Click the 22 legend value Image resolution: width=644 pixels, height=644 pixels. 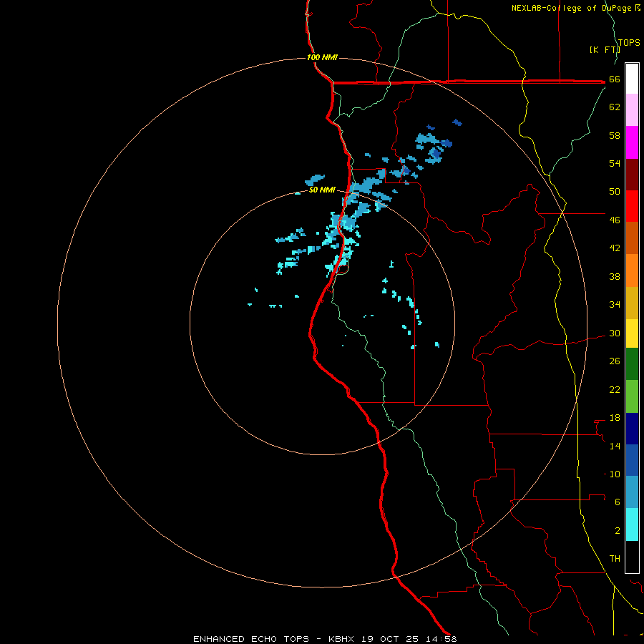[615, 389]
